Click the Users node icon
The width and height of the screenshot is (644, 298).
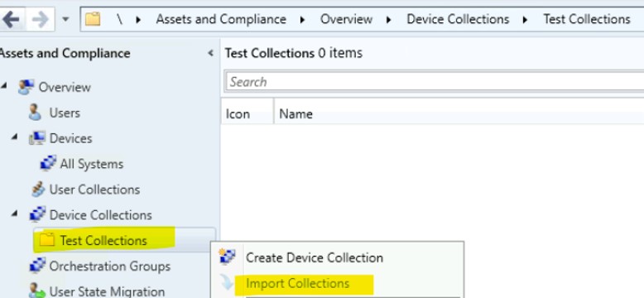[35, 112]
